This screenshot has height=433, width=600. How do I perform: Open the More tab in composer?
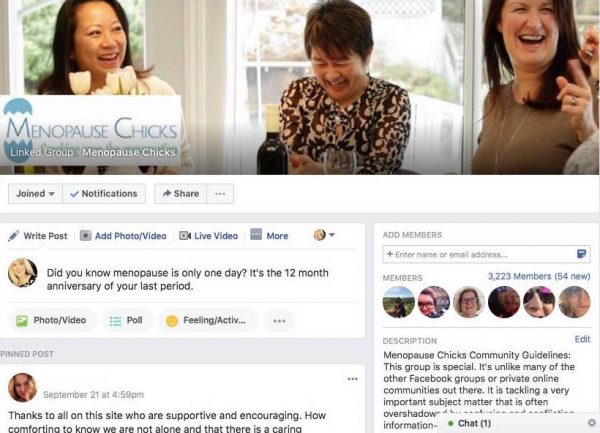pos(269,235)
